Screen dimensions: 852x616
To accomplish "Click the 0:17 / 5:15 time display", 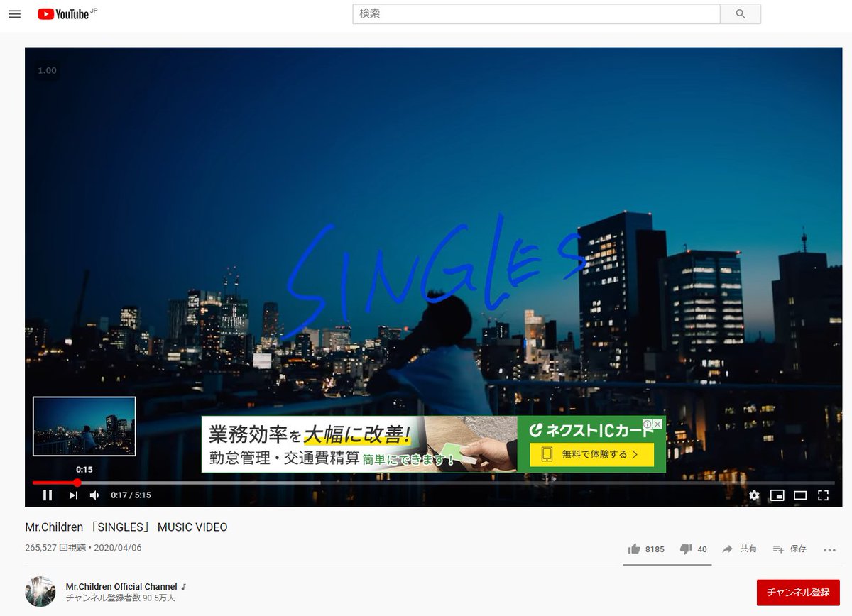I will point(131,495).
